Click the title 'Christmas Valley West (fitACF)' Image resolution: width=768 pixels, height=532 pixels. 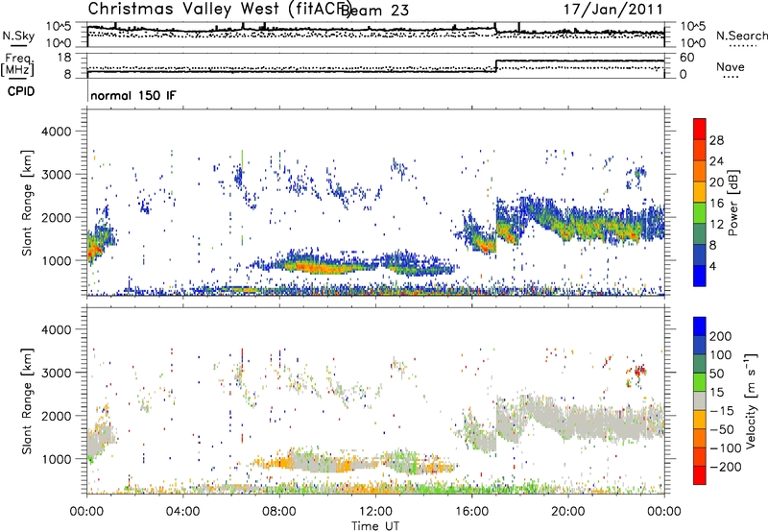click(x=219, y=9)
